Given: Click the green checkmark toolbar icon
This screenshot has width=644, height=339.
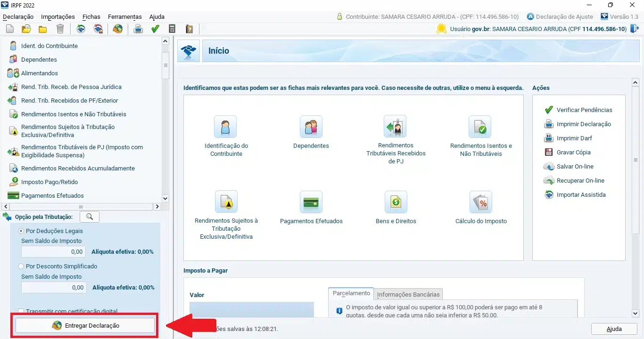Looking at the screenshot, I should (x=155, y=29).
